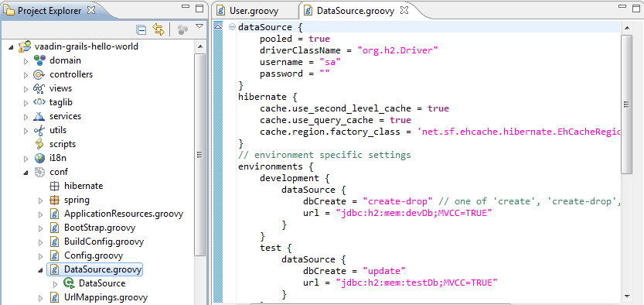Click the conf gear icon

pos(39,172)
